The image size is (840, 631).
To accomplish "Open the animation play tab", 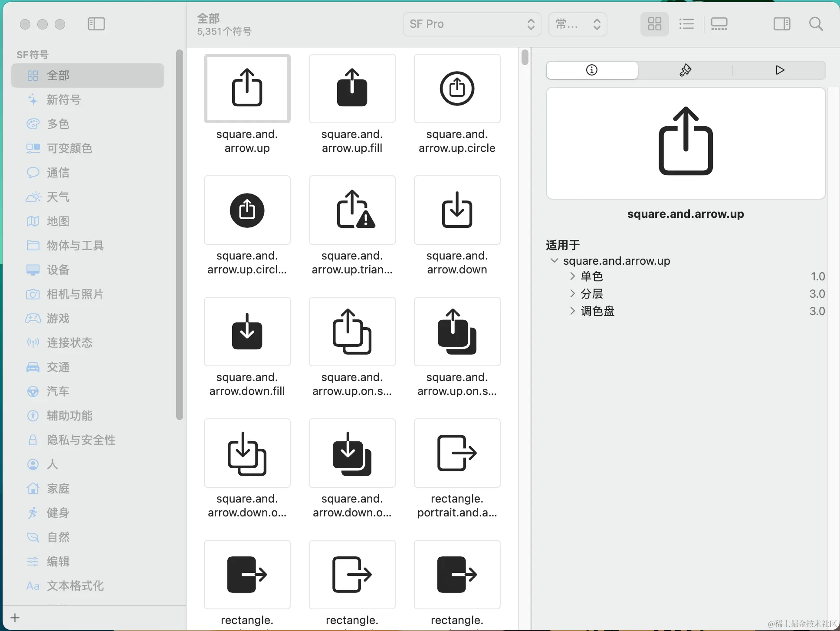I will tap(780, 70).
